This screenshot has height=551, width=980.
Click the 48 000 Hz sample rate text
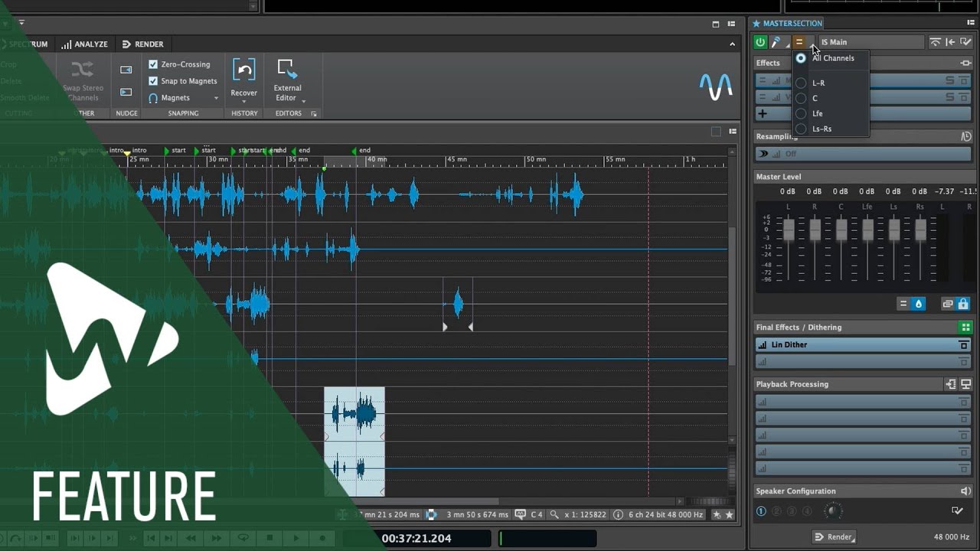(951, 537)
